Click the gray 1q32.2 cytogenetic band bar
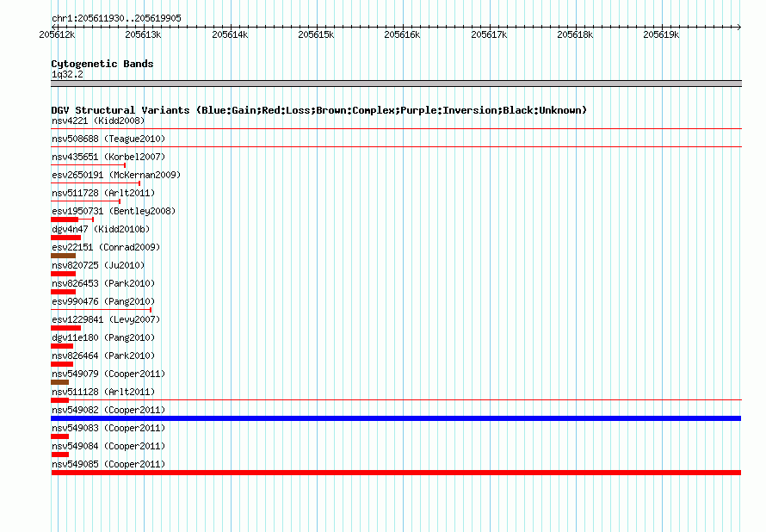The image size is (766, 532). point(396,84)
